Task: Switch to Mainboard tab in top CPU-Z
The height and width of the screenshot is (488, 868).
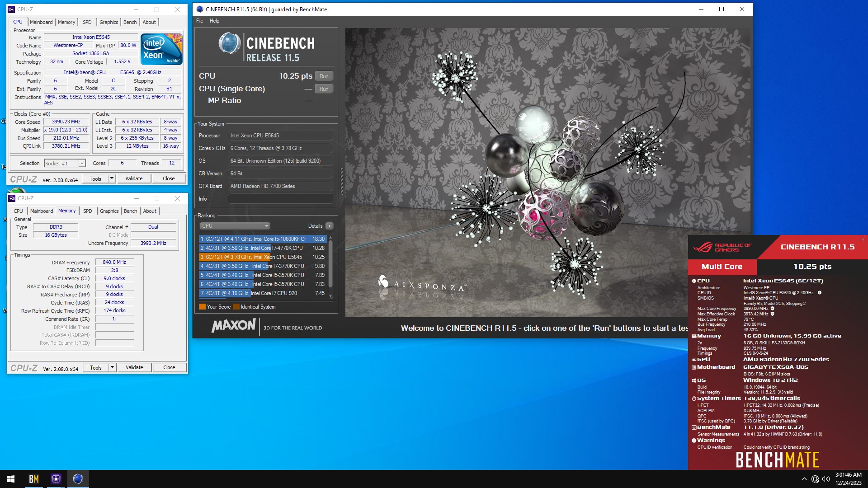Action: click(41, 22)
